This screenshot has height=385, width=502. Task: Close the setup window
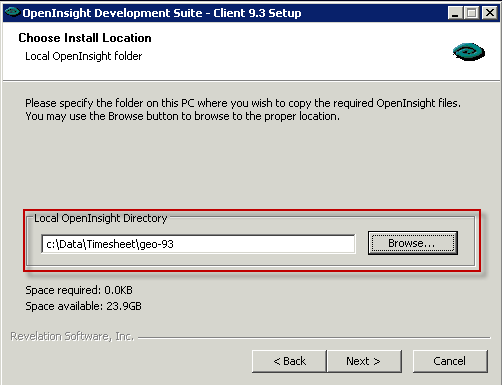pyautogui.click(x=490, y=13)
